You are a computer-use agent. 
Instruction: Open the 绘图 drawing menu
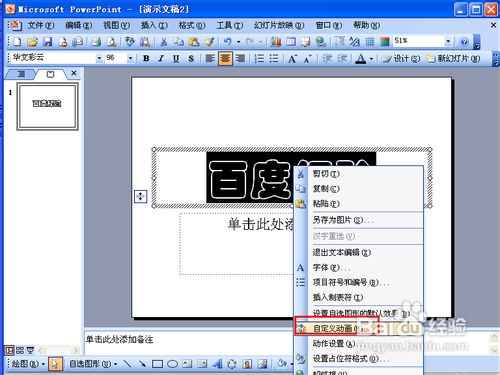[28, 364]
